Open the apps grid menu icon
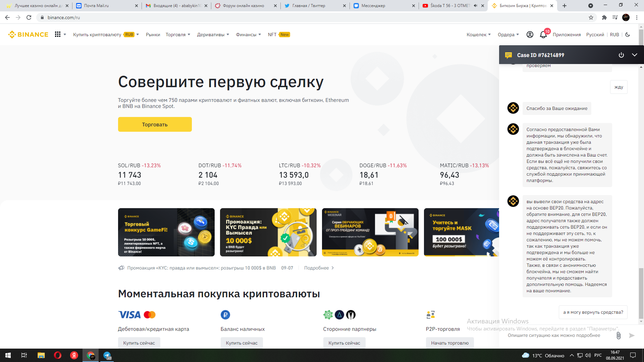 tap(58, 35)
